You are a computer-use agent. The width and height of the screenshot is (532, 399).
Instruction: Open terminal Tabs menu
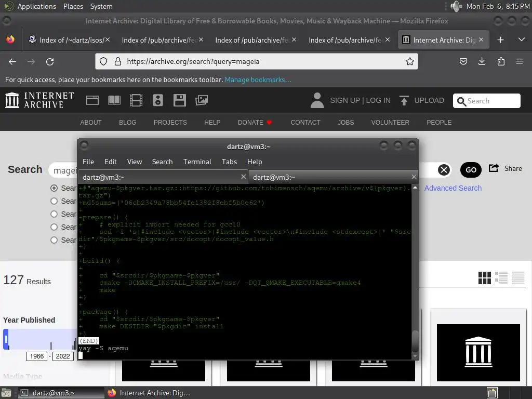coord(229,162)
